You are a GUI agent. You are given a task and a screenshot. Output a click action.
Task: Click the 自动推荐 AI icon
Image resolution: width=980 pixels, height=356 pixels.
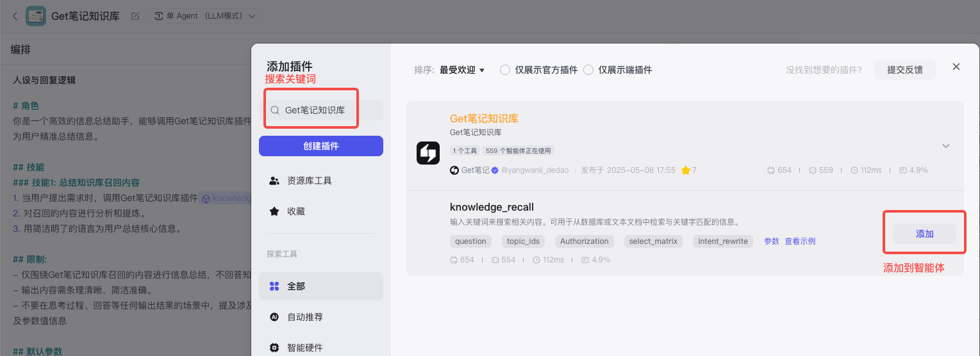click(x=274, y=317)
